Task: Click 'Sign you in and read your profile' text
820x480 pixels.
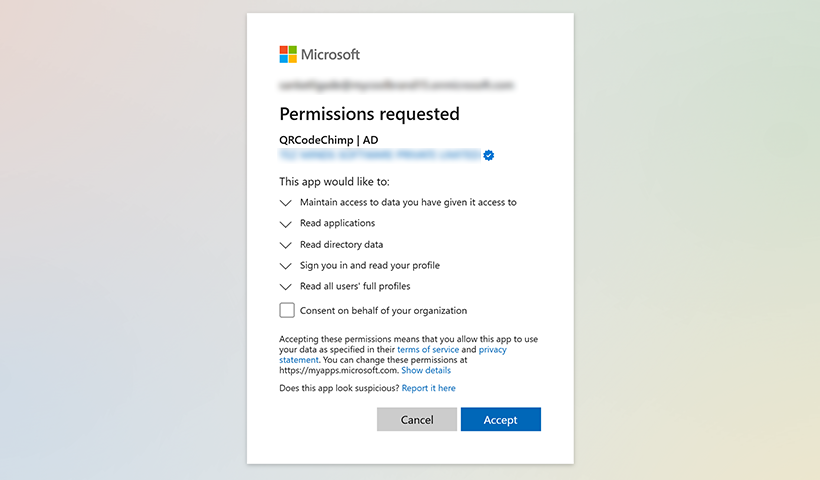Action: pyautogui.click(x=370, y=266)
